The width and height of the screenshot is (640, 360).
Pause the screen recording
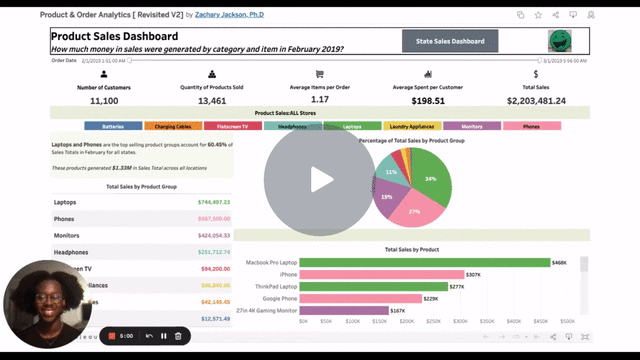[x=164, y=336]
